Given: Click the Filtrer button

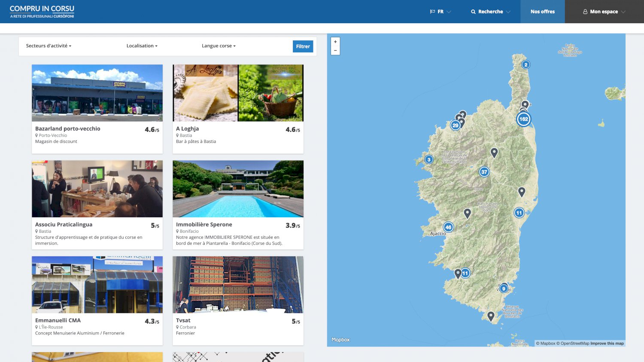Looking at the screenshot, I should click(x=303, y=46).
